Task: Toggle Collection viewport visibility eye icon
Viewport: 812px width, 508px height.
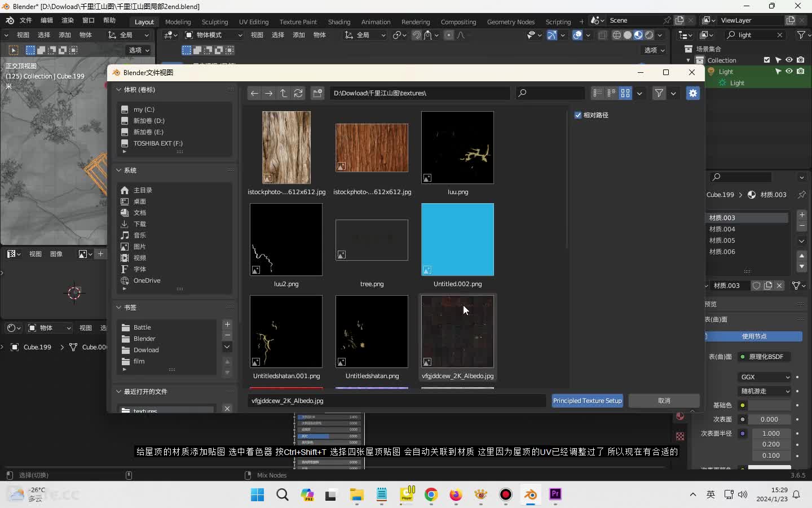Action: coord(789,60)
